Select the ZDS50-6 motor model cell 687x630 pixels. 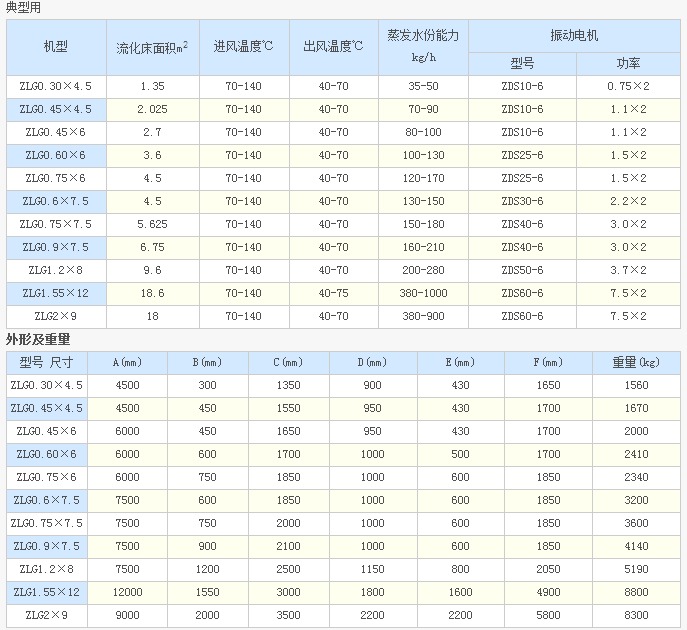(521, 270)
